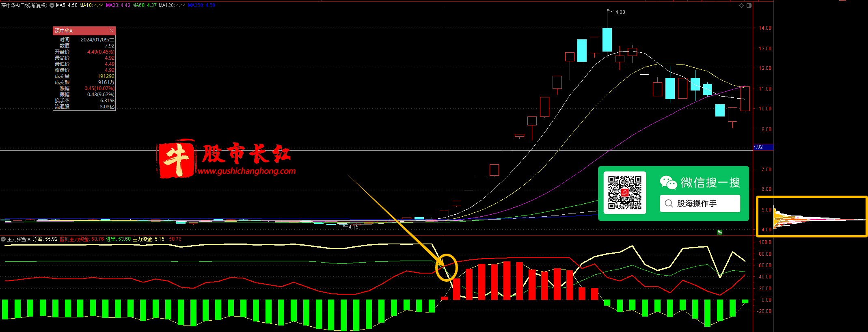Click the diamond icon at chart top-right
Image resolution: width=868 pixels, height=332 pixels.
(741, 5)
